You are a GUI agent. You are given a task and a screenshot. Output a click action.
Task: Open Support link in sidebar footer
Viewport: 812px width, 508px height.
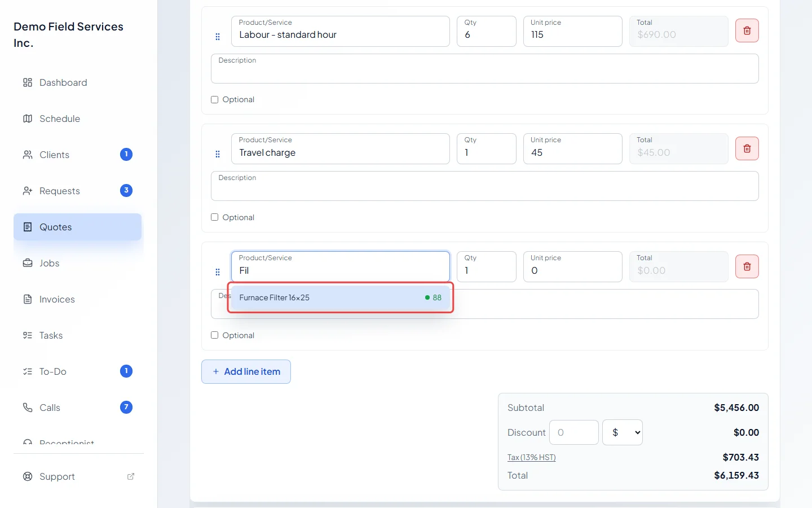coord(79,476)
